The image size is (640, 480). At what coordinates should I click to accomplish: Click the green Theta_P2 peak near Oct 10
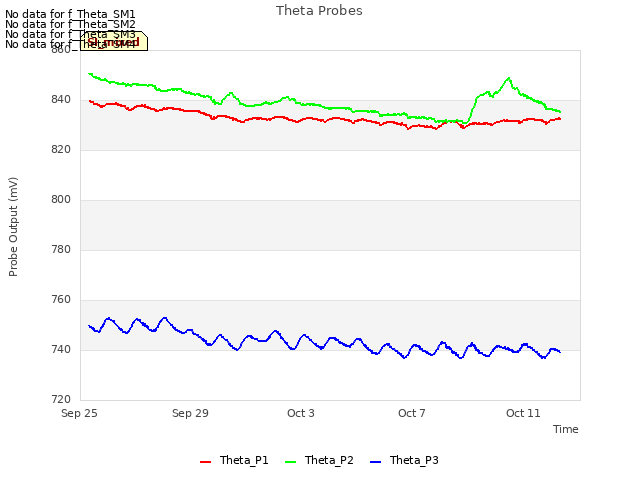point(509,78)
